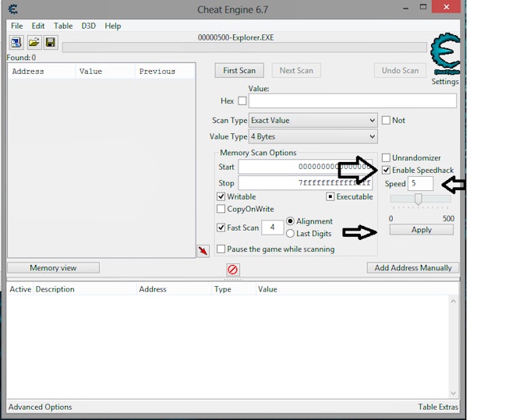This screenshot has width=530, height=420.
Task: Check Pause the game while scanning
Action: click(x=221, y=249)
